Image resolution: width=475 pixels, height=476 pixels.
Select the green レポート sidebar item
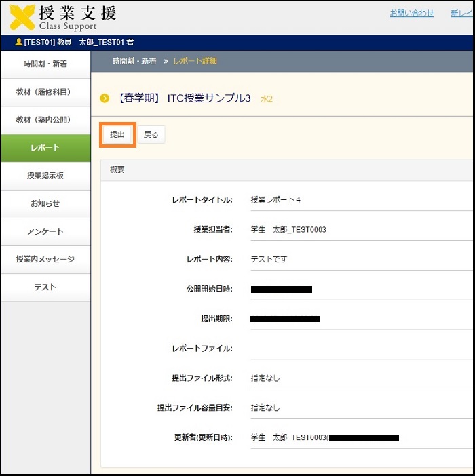pyautogui.click(x=45, y=148)
